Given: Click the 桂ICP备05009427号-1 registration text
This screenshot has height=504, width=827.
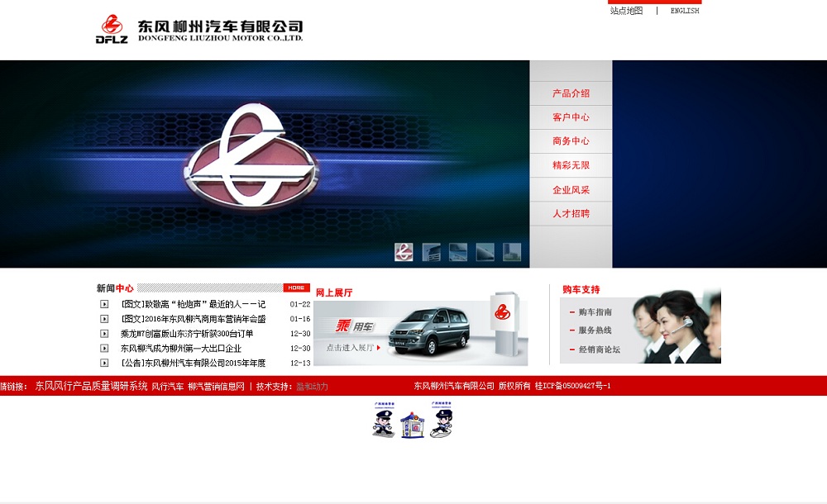Looking at the screenshot, I should click(x=573, y=386).
